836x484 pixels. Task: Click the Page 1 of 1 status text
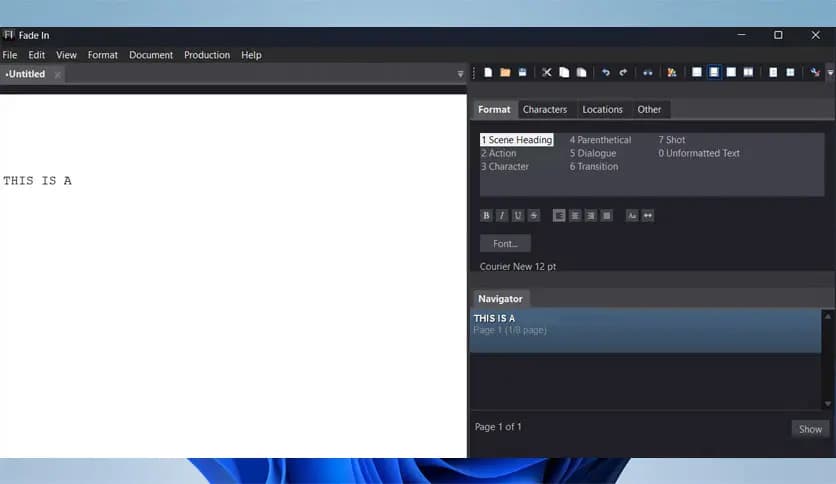coord(498,427)
